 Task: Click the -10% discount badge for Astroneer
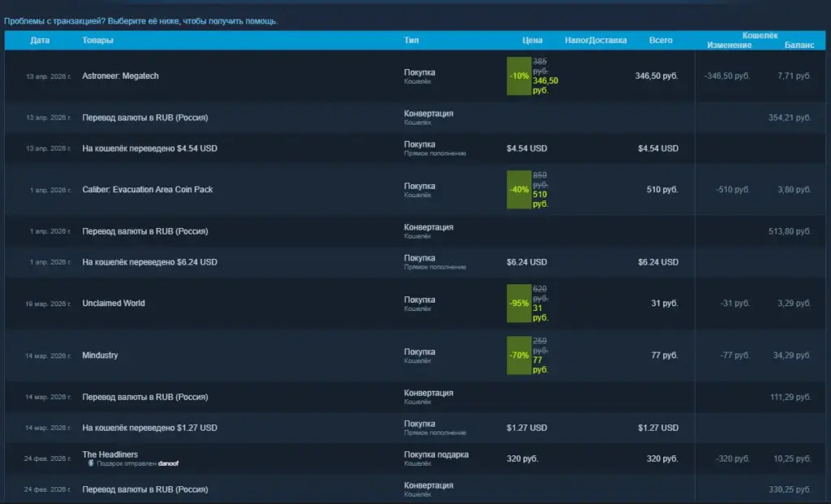(x=519, y=76)
